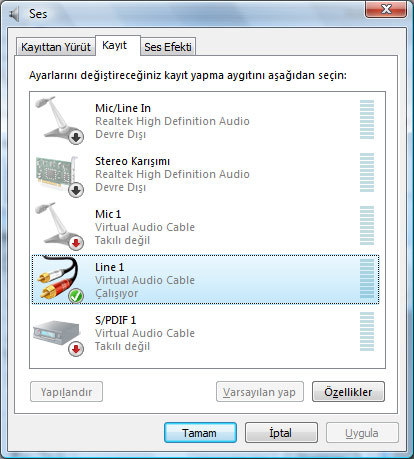Click the S/PDIF 1 receiver device icon
Image resolution: width=414 pixels, height=459 pixels.
click(x=58, y=337)
